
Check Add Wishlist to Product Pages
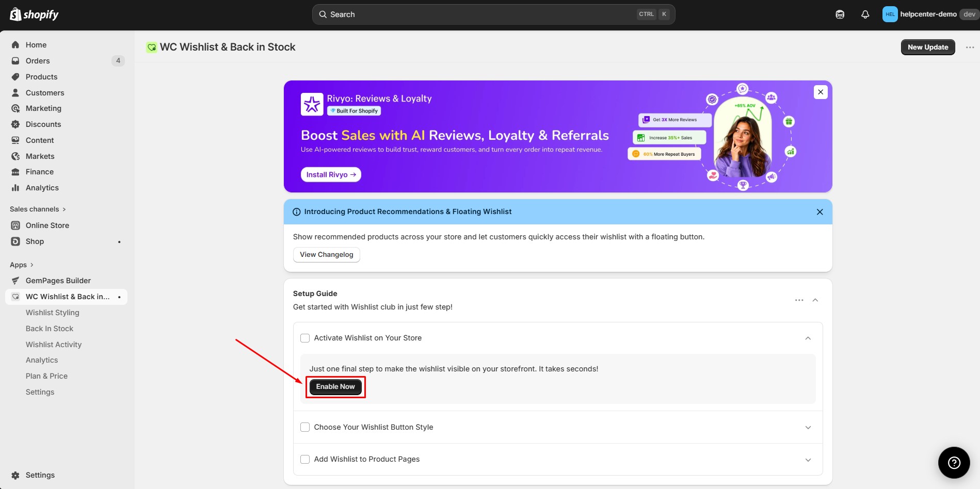[x=305, y=459]
